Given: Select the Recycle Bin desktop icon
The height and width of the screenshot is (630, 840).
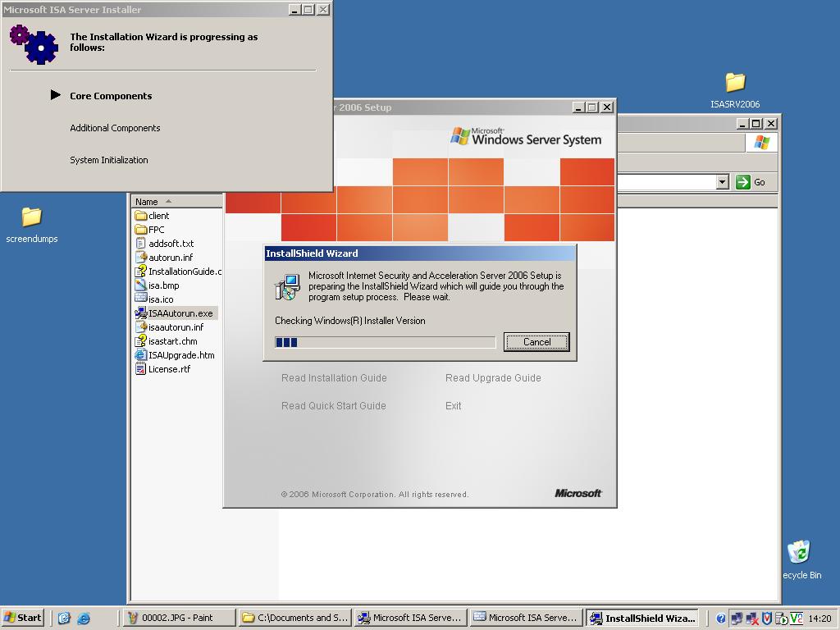Looking at the screenshot, I should (799, 552).
